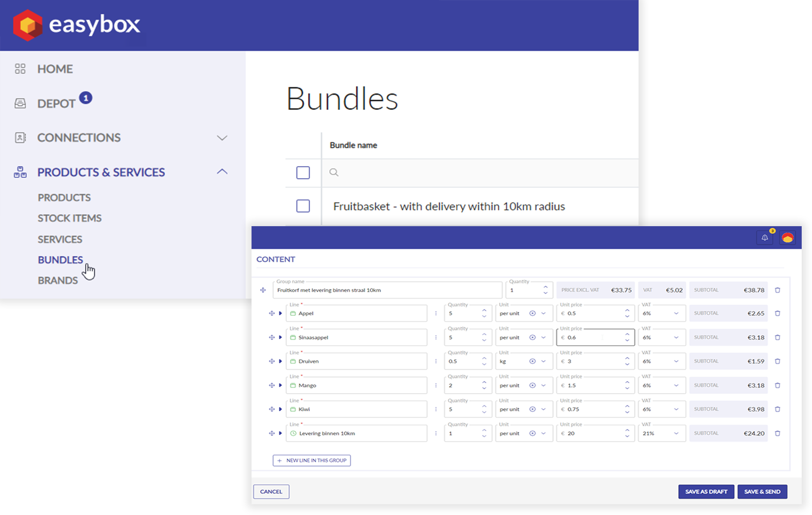Toggle the select-all checkbox in filter row

click(x=303, y=173)
